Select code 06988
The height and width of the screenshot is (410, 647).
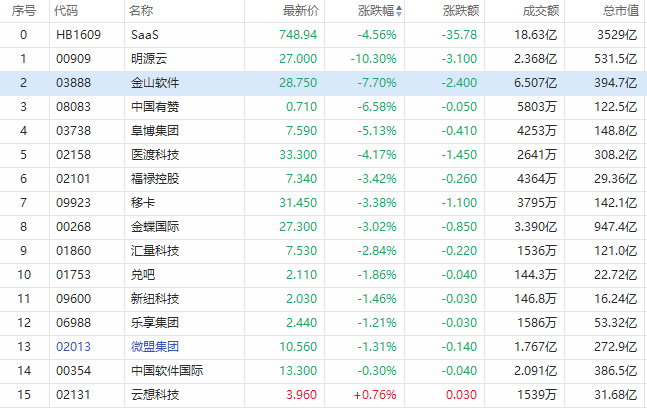[73, 323]
